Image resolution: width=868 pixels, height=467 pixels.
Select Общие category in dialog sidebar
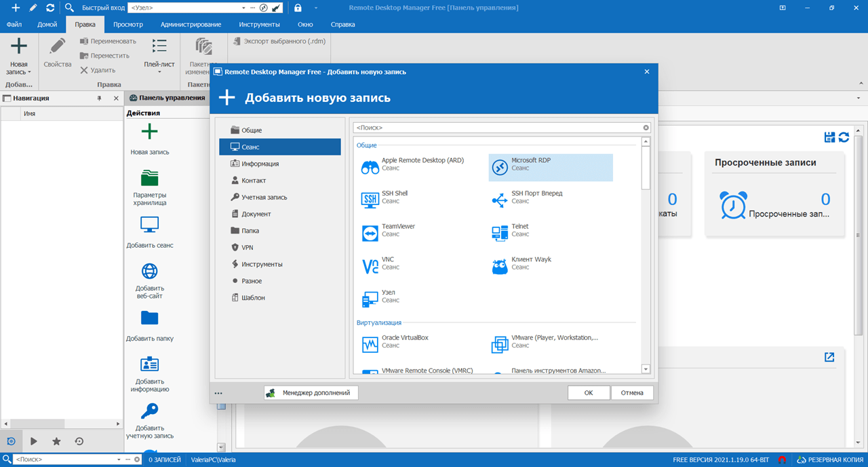(280, 130)
